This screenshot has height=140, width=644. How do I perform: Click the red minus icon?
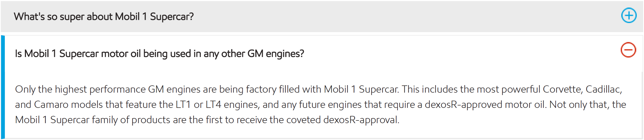[628, 50]
